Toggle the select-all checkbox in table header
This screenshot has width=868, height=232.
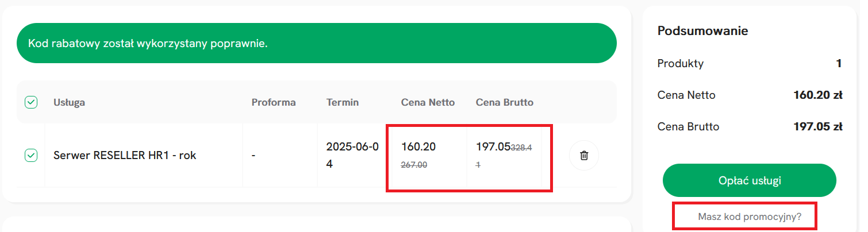click(x=31, y=102)
